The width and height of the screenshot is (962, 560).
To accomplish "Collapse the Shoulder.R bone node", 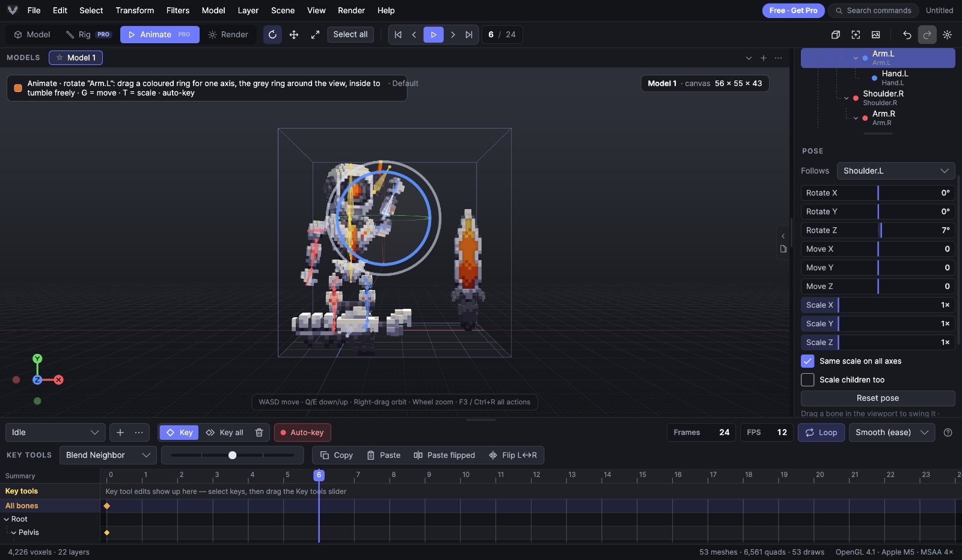I will pos(847,98).
